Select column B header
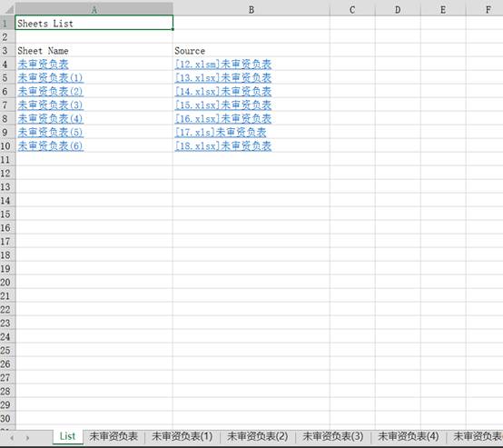Screen dimensions: 503x448 pos(251,9)
